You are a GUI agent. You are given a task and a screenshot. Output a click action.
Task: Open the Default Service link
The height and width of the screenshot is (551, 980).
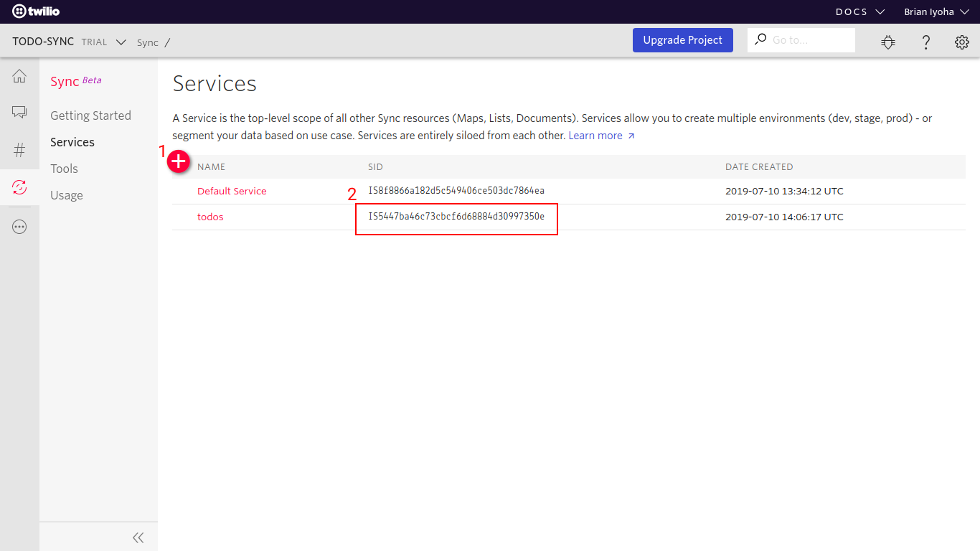232,191
